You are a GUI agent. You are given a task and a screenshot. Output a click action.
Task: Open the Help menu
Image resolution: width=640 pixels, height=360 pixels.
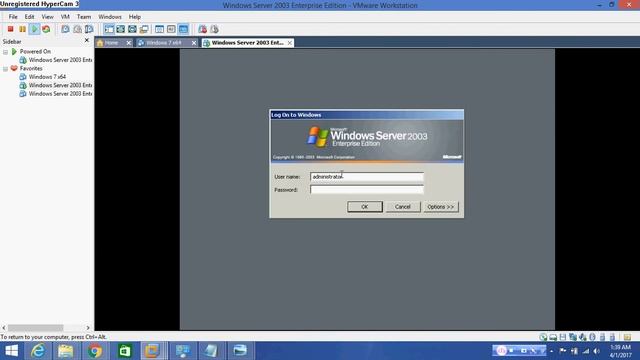click(x=135, y=17)
